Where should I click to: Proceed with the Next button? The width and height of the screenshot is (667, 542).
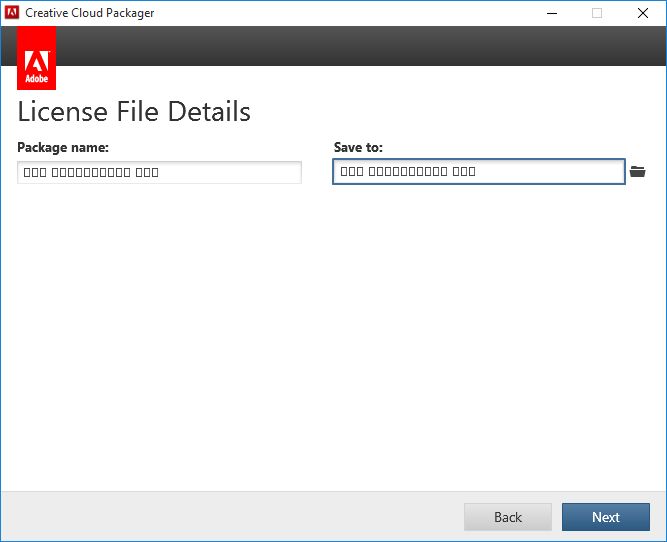(x=606, y=517)
